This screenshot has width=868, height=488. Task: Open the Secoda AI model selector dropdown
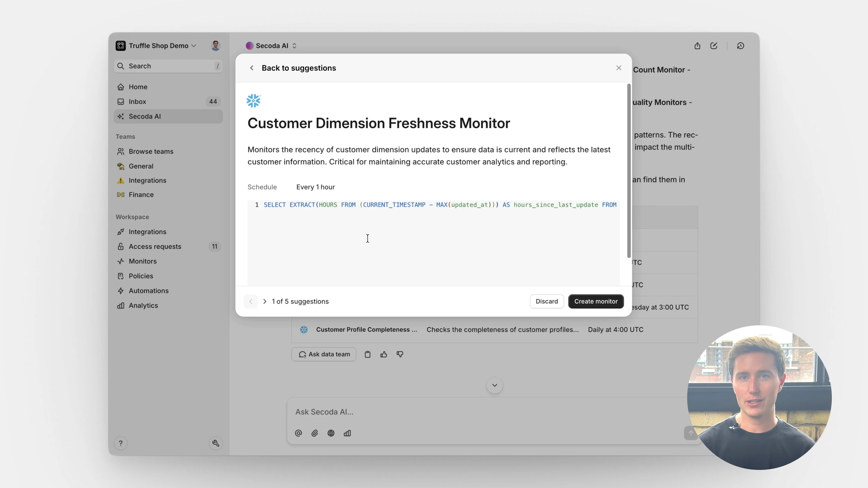point(272,46)
